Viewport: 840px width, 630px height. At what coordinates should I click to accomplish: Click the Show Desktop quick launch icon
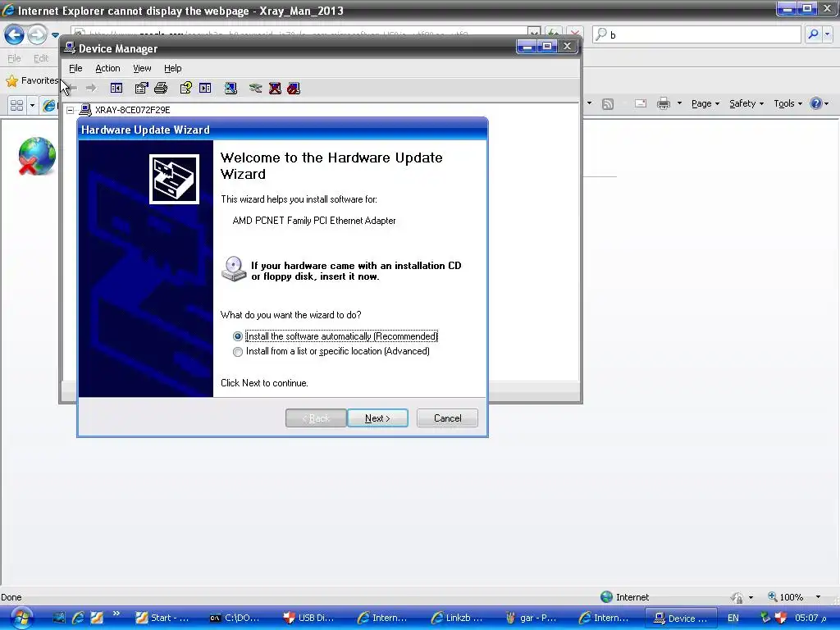click(x=59, y=618)
